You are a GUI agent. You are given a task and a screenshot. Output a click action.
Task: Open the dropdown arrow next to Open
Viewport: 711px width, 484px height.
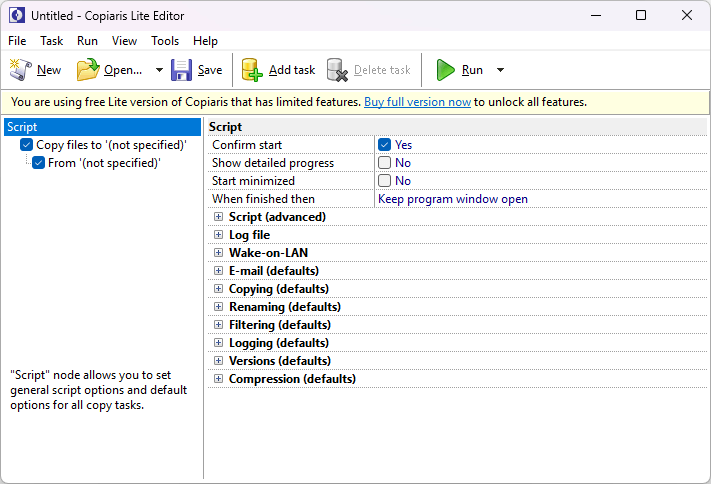coord(159,70)
